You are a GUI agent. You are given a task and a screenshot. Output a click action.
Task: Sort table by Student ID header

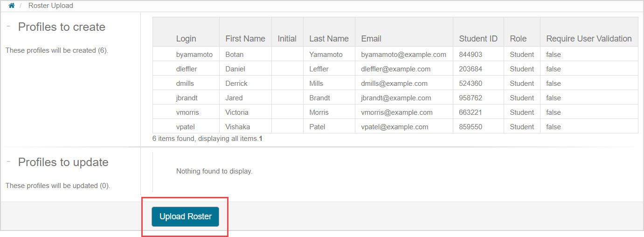click(x=478, y=39)
